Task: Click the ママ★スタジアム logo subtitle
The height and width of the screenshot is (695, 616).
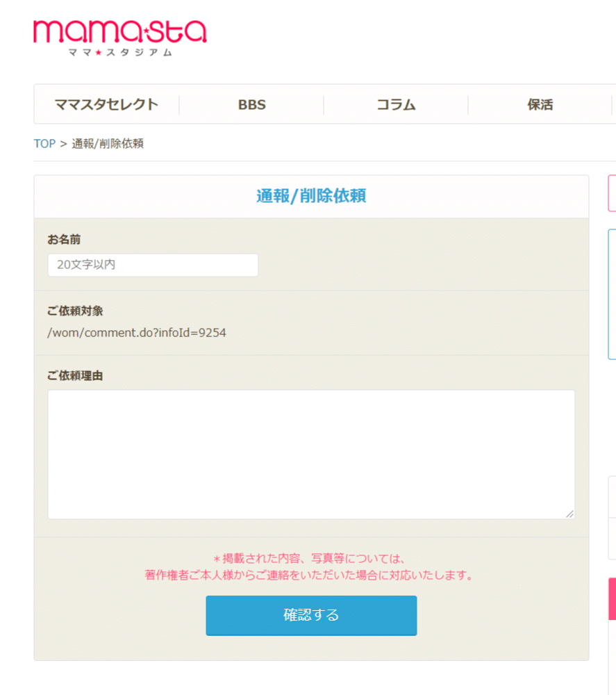Action: [120, 52]
